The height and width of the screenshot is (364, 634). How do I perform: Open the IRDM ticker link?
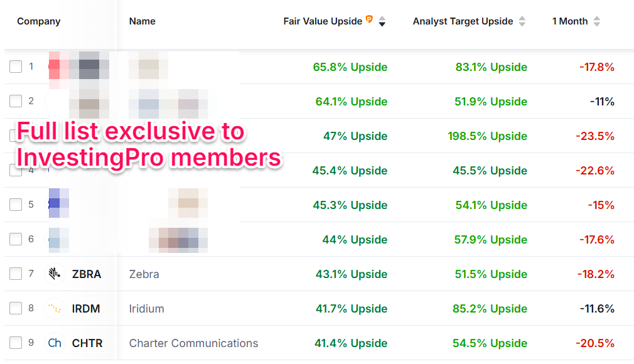pos(86,309)
